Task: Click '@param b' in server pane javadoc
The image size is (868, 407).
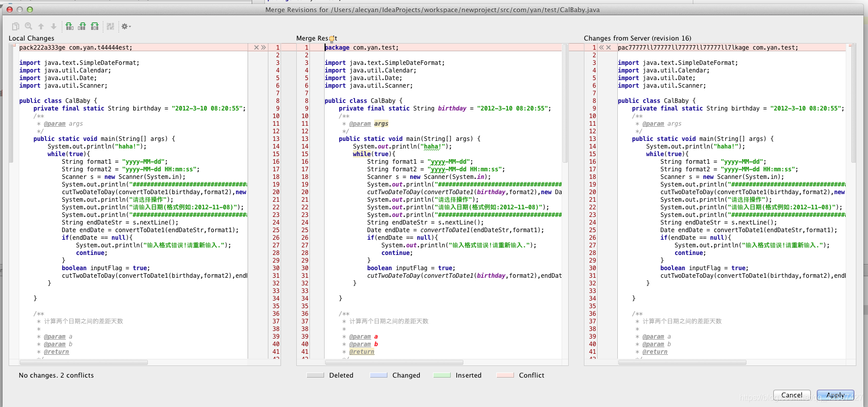Action: coord(656,344)
